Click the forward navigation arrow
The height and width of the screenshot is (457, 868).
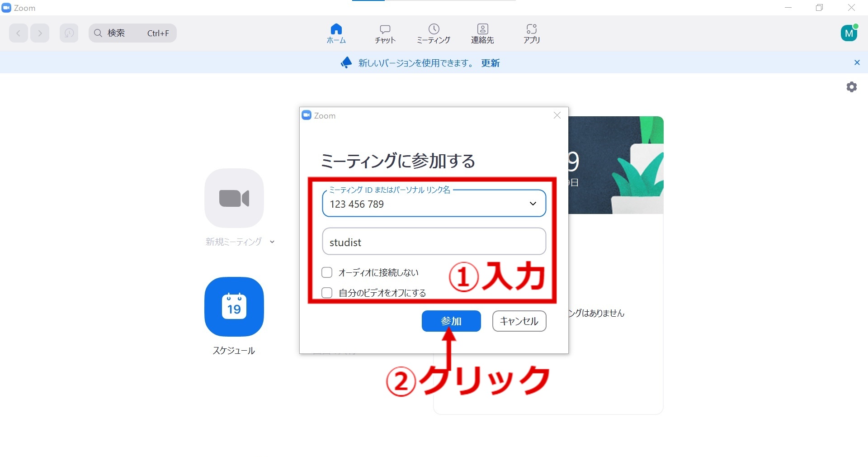(40, 33)
